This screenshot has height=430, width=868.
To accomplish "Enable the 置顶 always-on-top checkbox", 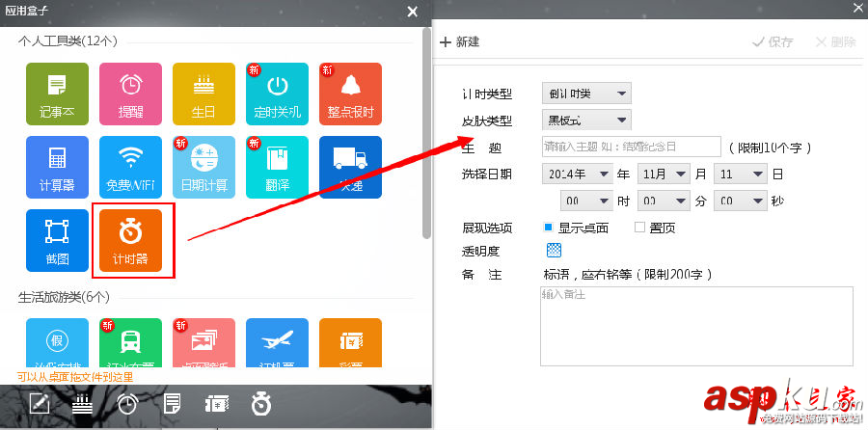I will tap(640, 227).
